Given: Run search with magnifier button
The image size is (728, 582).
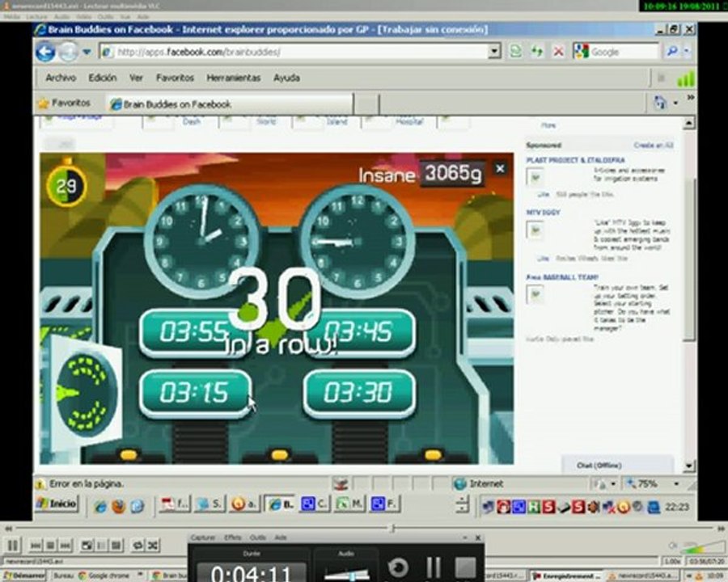Looking at the screenshot, I should 671,52.
